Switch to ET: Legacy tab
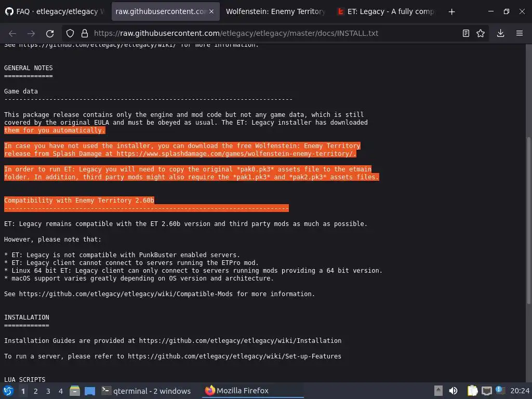 387,11
